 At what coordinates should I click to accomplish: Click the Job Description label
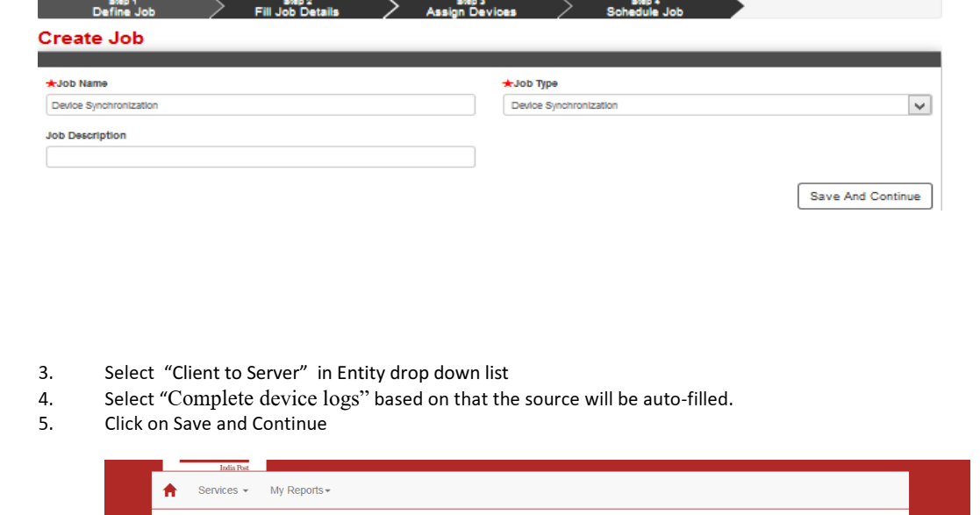point(87,135)
